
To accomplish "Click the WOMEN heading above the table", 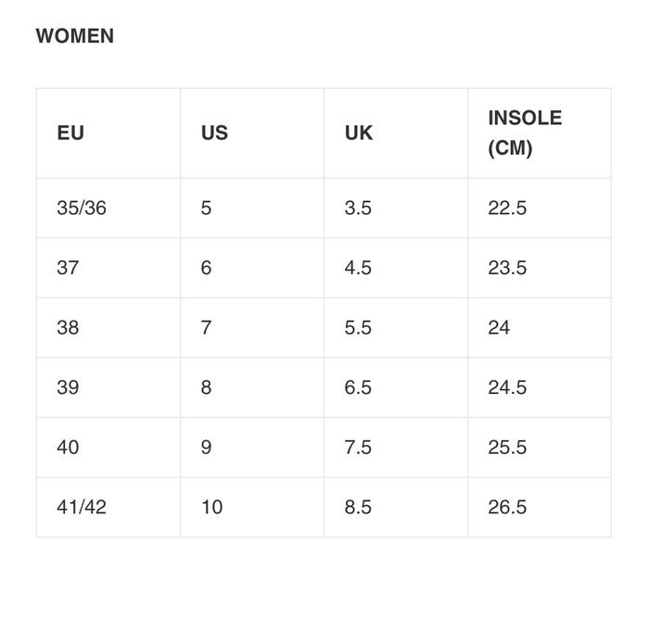I will click(x=74, y=36).
